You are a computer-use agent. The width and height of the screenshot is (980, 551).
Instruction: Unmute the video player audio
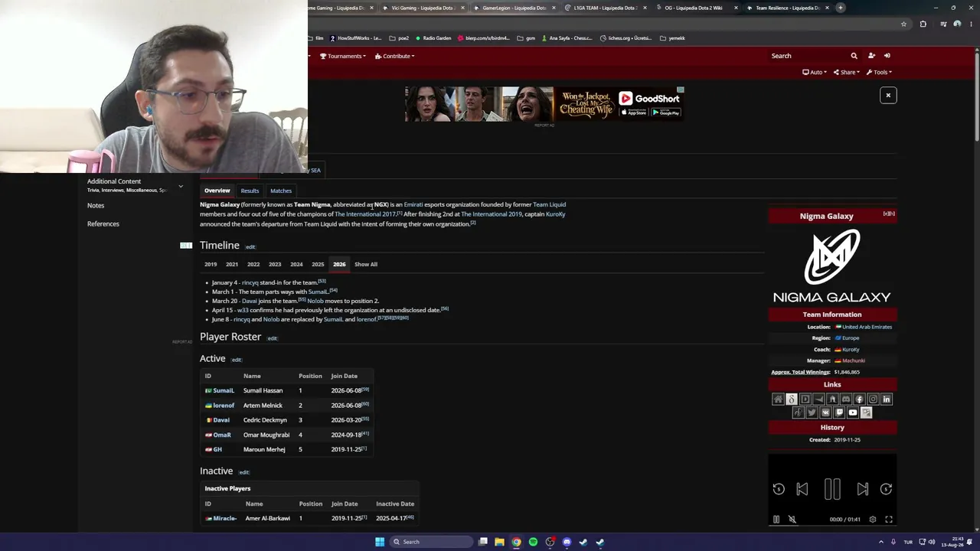[792, 520]
